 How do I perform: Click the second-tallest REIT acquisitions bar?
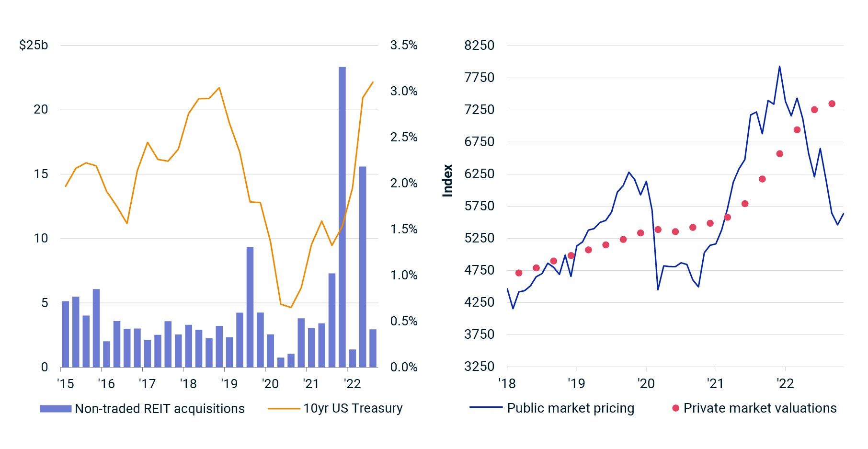[363, 266]
